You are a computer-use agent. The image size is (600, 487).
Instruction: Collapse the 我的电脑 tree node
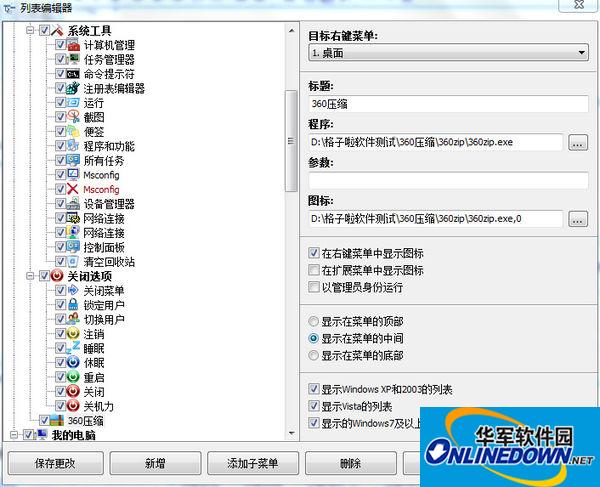pos(14,435)
